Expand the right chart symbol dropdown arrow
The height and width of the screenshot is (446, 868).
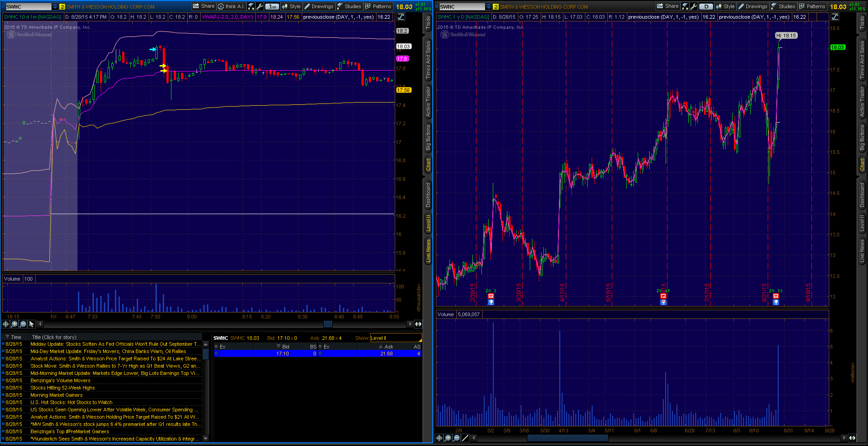tap(489, 7)
